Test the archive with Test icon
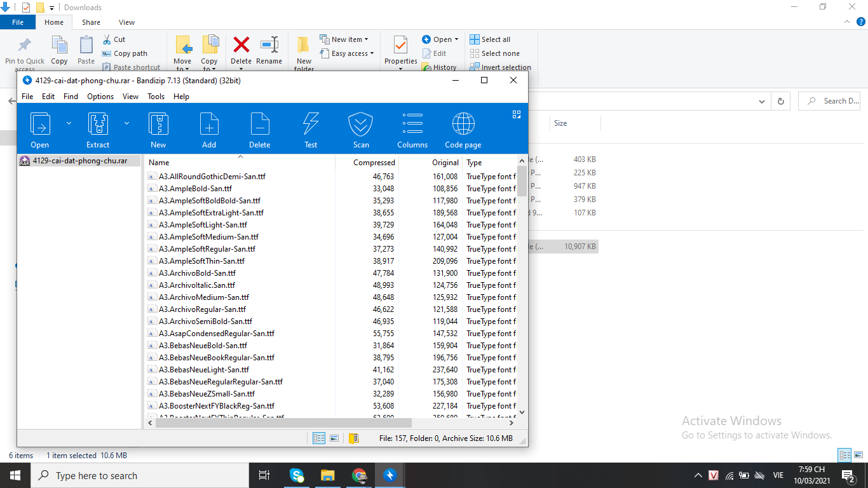868x488 pixels. [311, 124]
